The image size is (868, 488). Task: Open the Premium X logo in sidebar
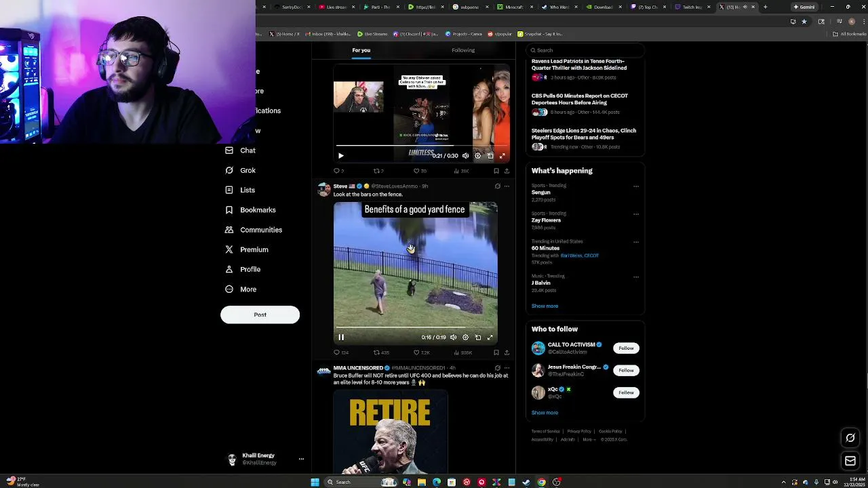click(229, 249)
